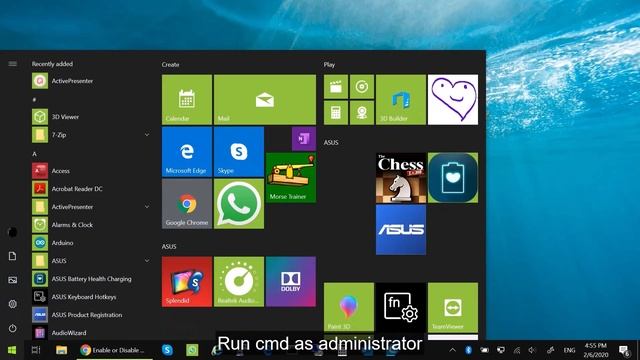
Task: Open File Explorer from taskbar
Action: coord(61,350)
